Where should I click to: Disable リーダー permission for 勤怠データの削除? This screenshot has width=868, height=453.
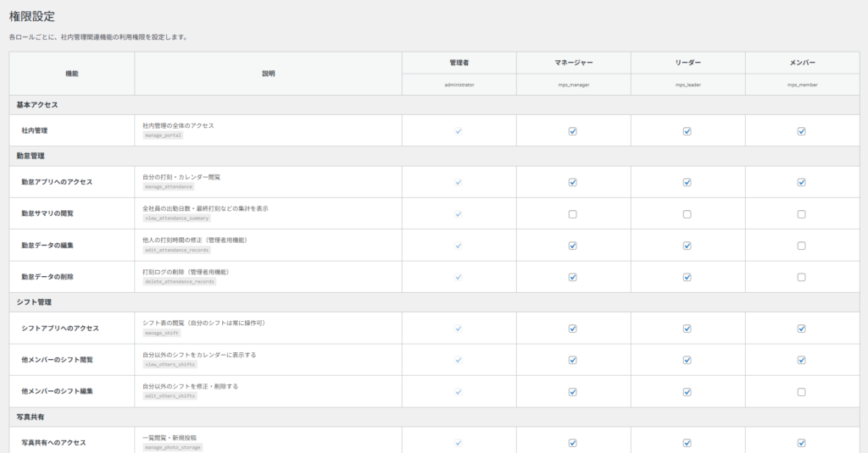coord(687,277)
